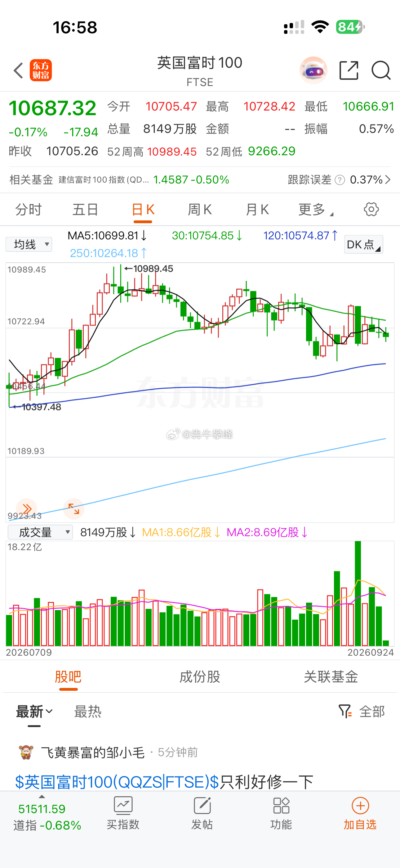
Task: Switch to 周K chart tab
Action: pyautogui.click(x=200, y=210)
